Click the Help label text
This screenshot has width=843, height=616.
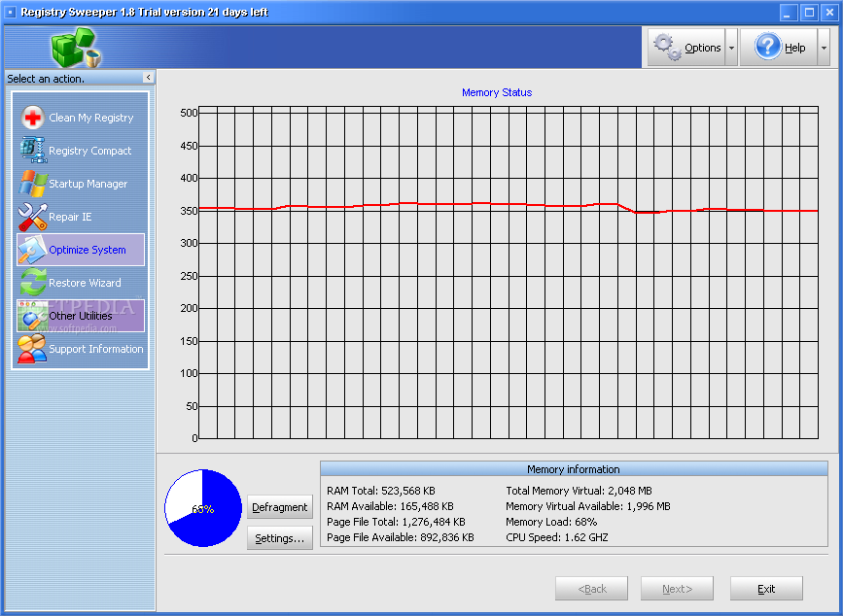pos(794,48)
